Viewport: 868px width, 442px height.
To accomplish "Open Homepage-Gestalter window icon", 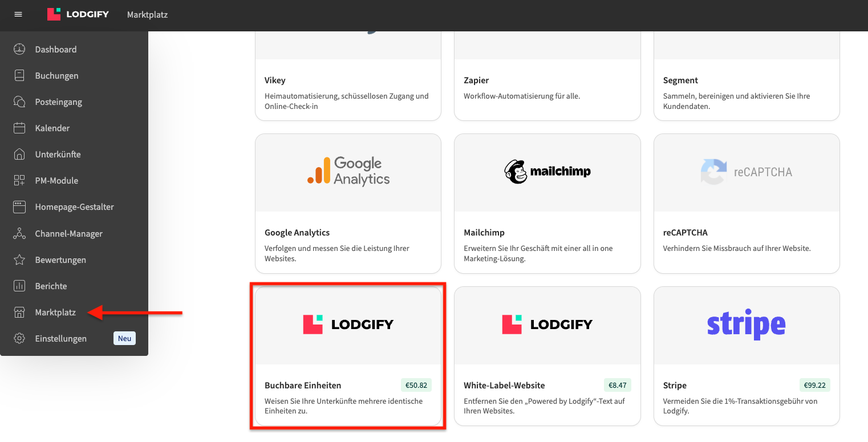I will pyautogui.click(x=19, y=206).
